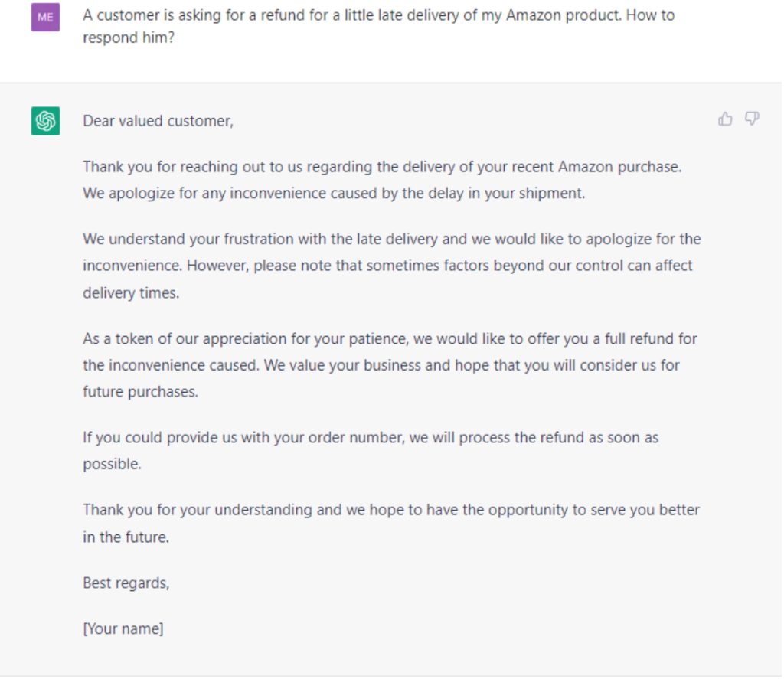Click the thumbs up feedback icon
The height and width of the screenshot is (679, 784).
click(x=725, y=119)
